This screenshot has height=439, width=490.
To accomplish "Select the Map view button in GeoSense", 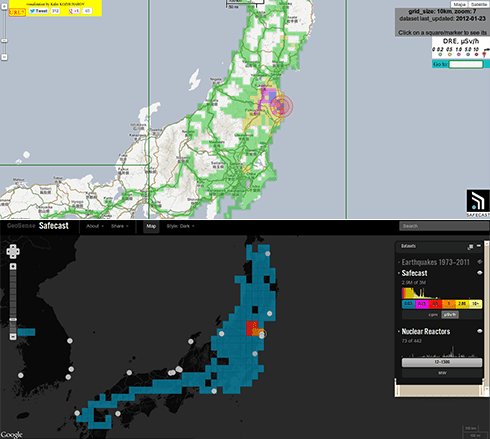I will [x=151, y=226].
